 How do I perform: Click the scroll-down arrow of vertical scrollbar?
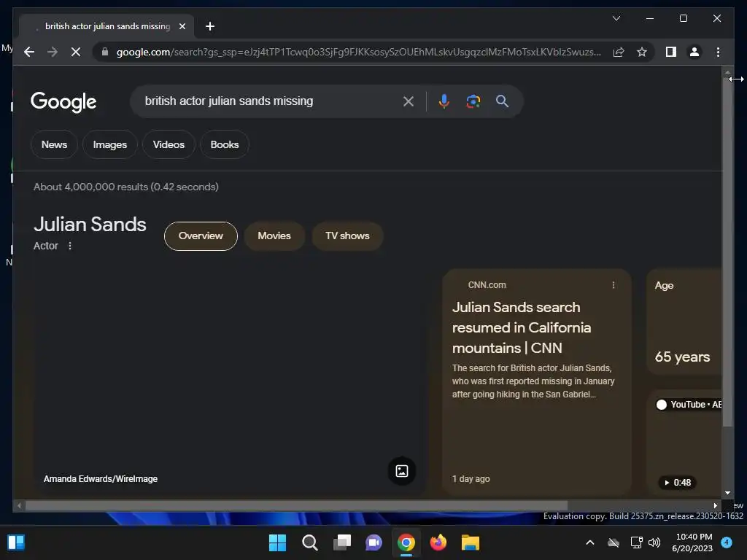[x=727, y=493]
